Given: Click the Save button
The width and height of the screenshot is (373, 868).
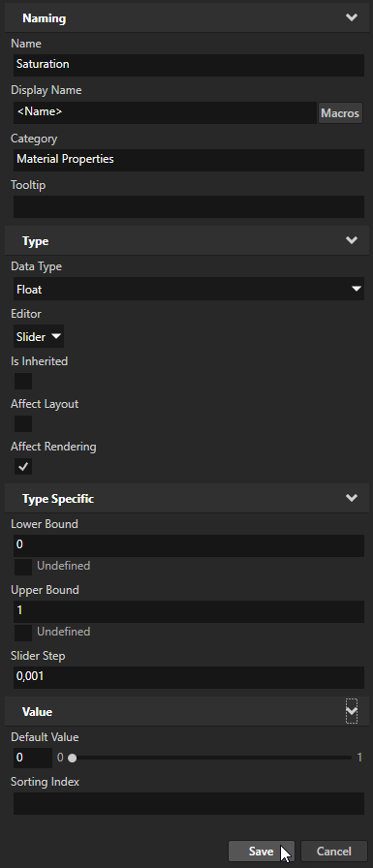Looking at the screenshot, I should tap(262, 852).
